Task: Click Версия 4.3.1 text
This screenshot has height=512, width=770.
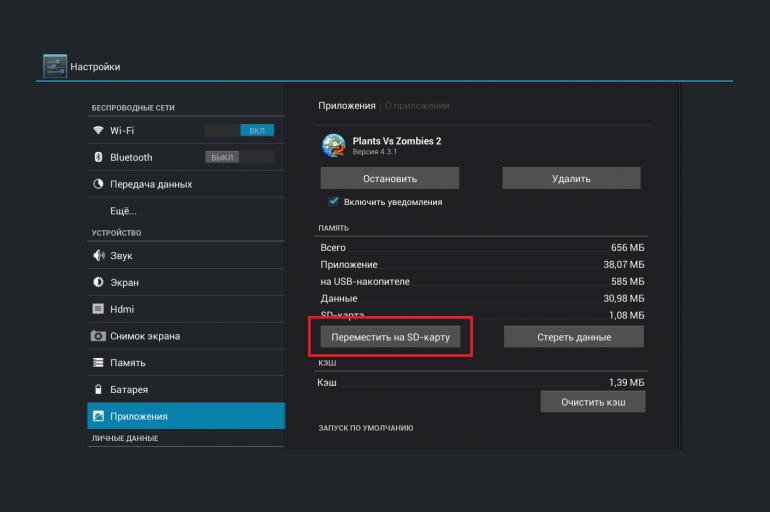Action: [375, 152]
